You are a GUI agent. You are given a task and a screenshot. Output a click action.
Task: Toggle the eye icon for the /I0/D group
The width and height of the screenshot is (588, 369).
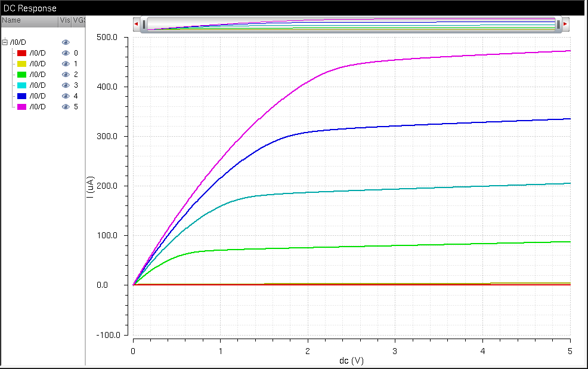pos(66,42)
